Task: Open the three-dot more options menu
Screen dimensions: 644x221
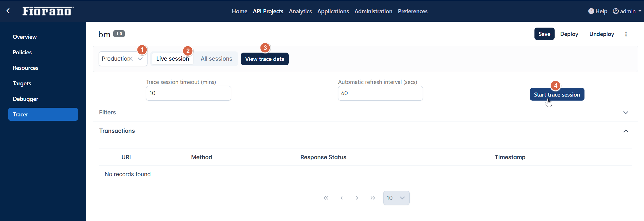Action: click(626, 34)
